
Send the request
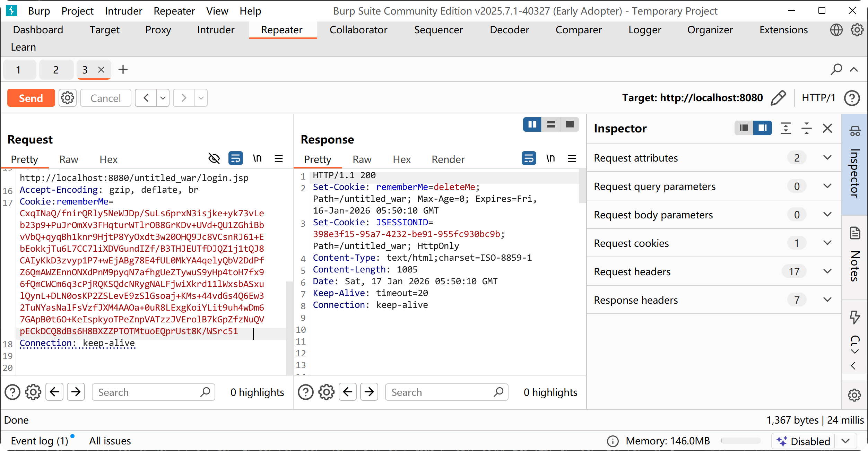coord(31,98)
